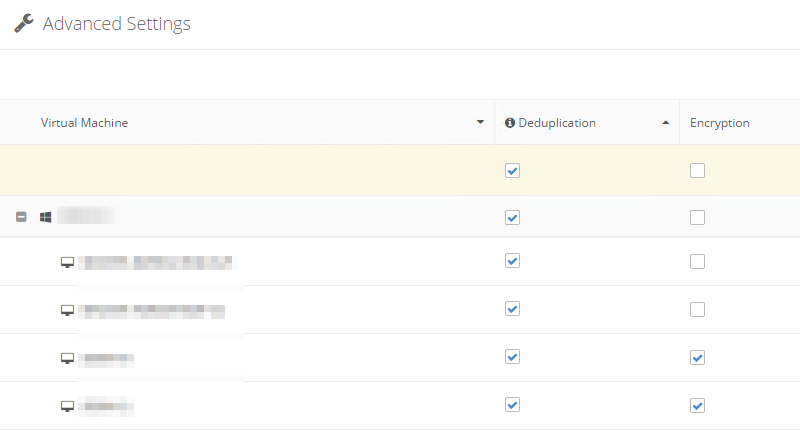Check Encryption for the first virtual machine
The image size is (800, 431).
(x=697, y=261)
